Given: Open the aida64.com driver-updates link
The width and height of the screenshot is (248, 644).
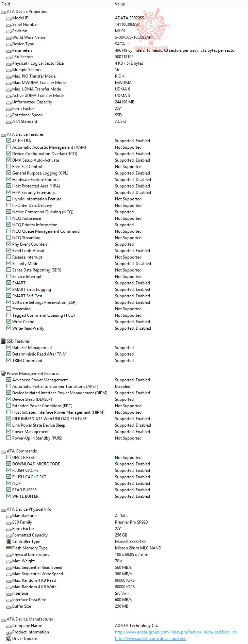Looking at the screenshot, I should coord(150,639).
